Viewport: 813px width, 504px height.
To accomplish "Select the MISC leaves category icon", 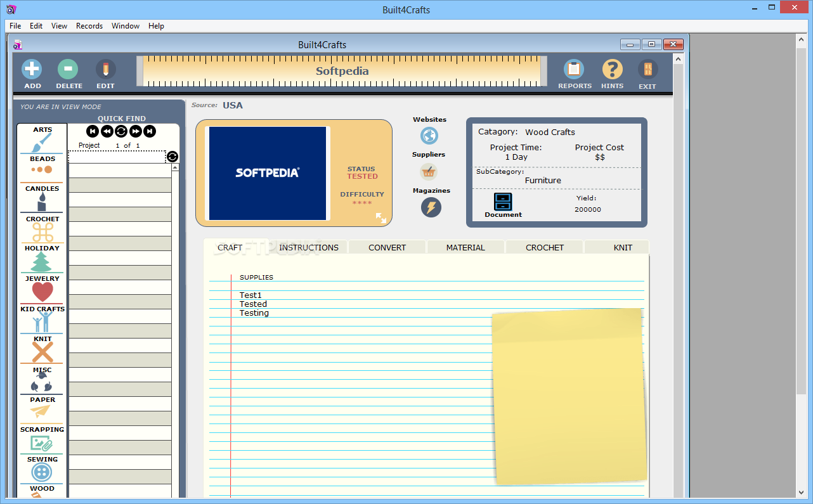I will pyautogui.click(x=42, y=383).
